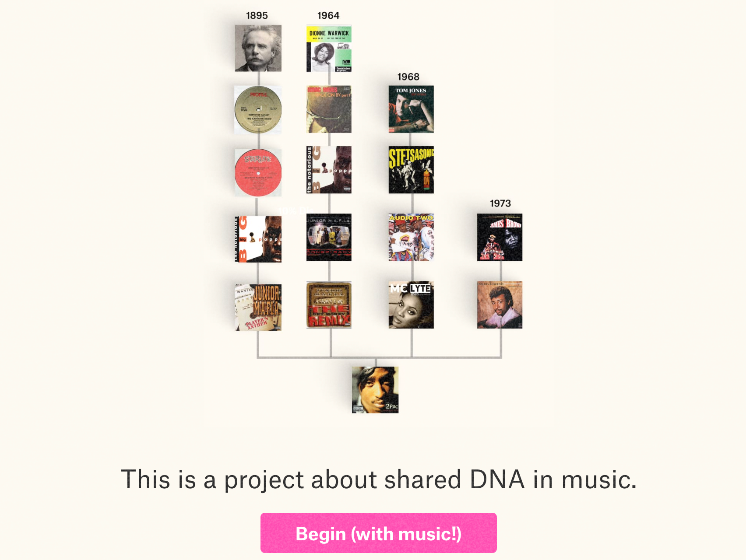This screenshot has width=746, height=560.
Task: Click the 1973 year label
Action: tap(500, 203)
